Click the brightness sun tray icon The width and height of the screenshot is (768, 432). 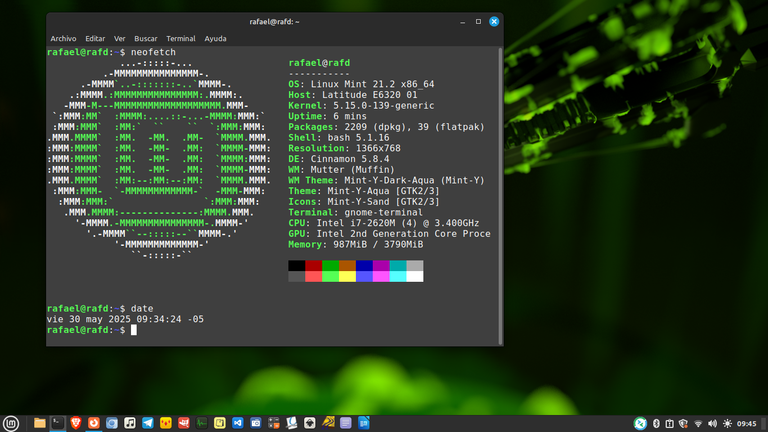[727, 423]
